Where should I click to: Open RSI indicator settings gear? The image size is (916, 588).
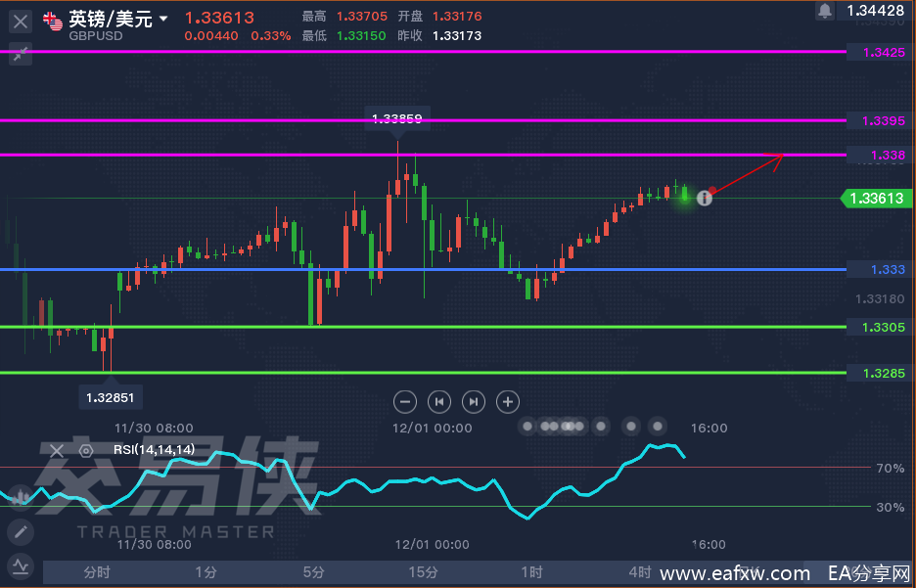[86, 450]
